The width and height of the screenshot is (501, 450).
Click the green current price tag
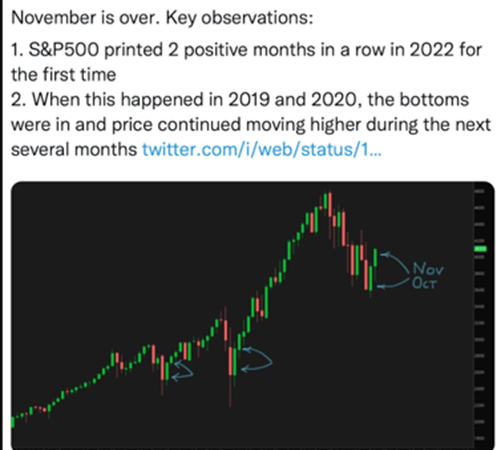click(480, 249)
